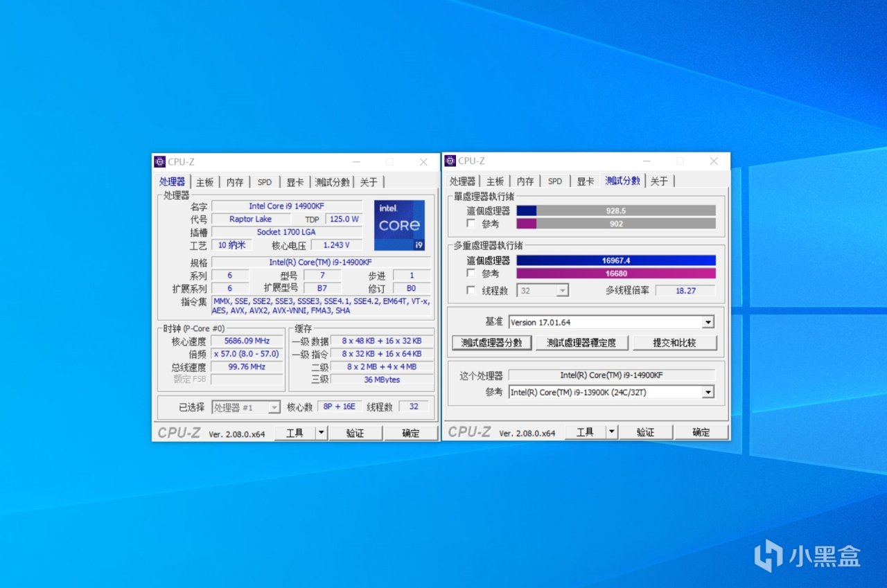The width and height of the screenshot is (887, 588).
Task: Go to 測試分數 tab in the processor window
Action: pyautogui.click(x=333, y=182)
